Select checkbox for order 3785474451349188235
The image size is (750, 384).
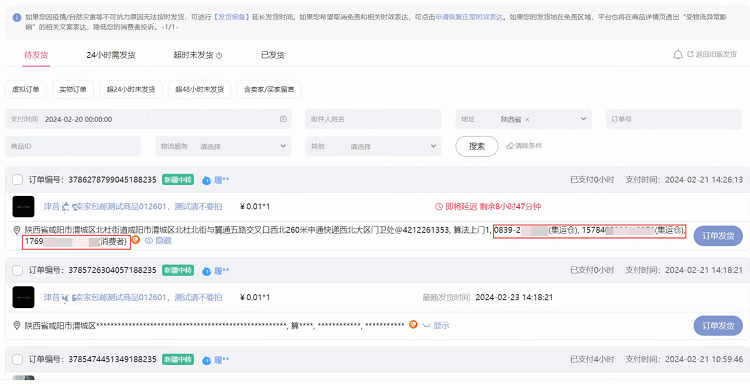[17, 359]
